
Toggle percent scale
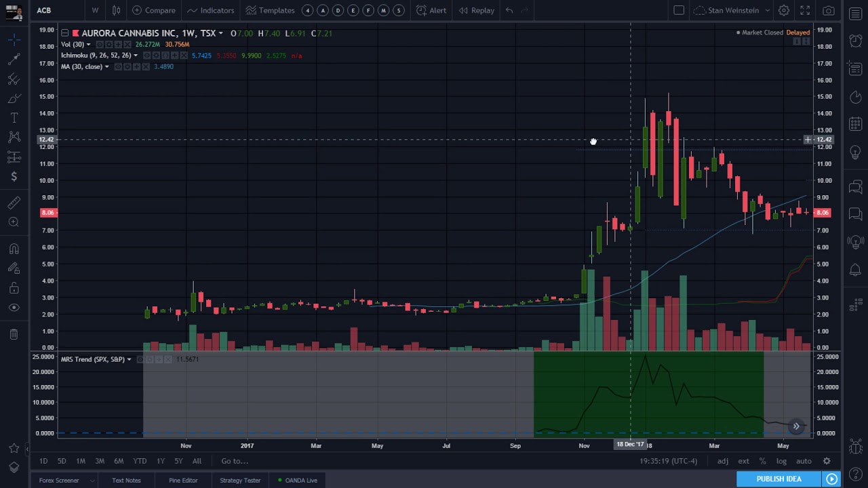coord(763,461)
